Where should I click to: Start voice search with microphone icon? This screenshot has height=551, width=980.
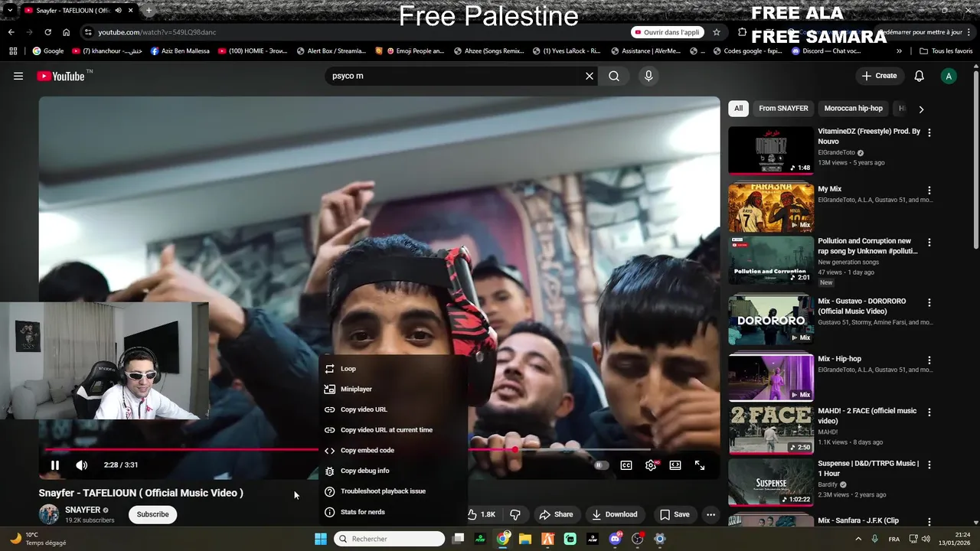click(x=648, y=76)
